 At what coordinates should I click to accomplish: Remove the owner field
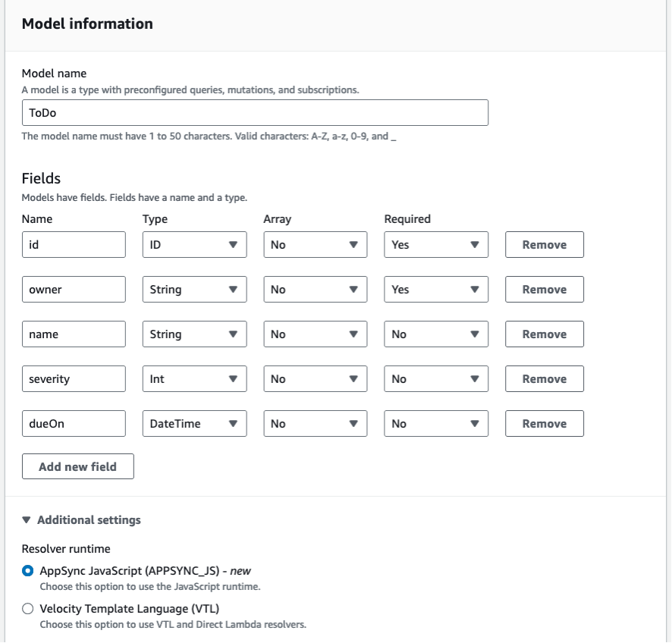[544, 289]
